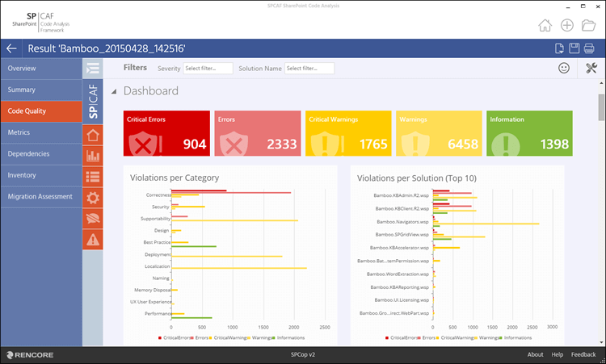Click the Bamboo.KBAccelerator.wsp label

pyautogui.click(x=399, y=248)
